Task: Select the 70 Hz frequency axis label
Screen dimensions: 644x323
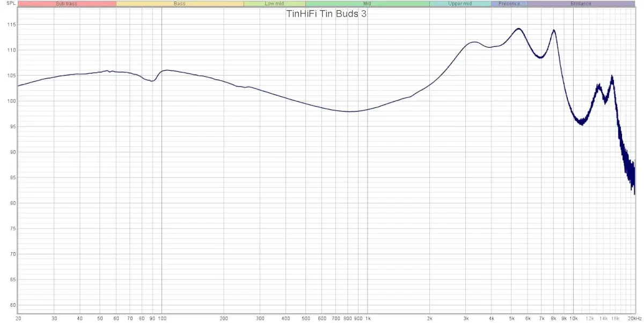Action: point(130,318)
